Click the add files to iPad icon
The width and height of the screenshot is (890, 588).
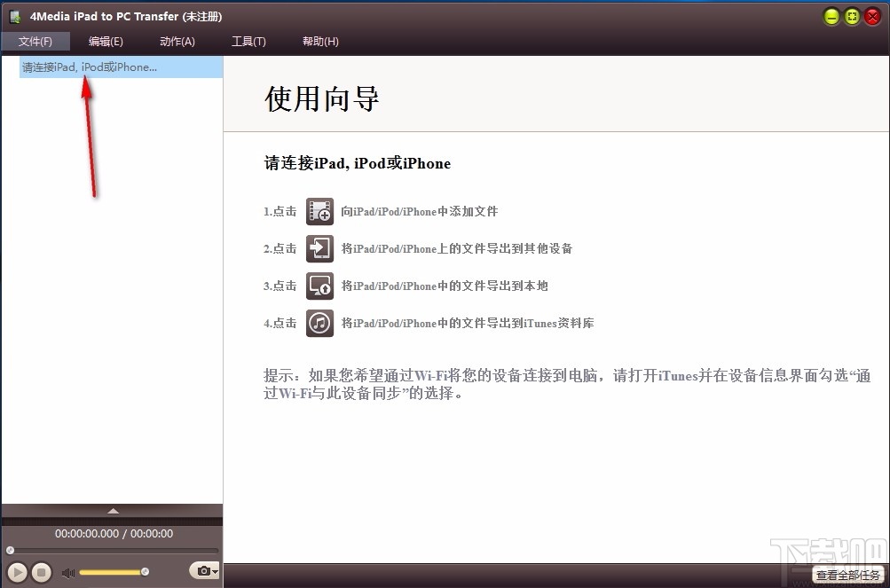click(319, 211)
